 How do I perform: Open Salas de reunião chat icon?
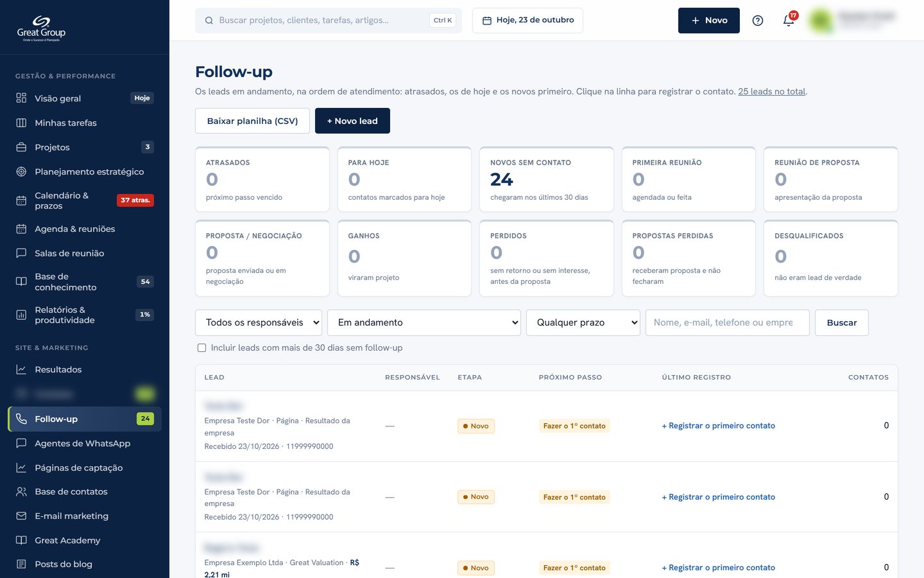[x=21, y=253]
